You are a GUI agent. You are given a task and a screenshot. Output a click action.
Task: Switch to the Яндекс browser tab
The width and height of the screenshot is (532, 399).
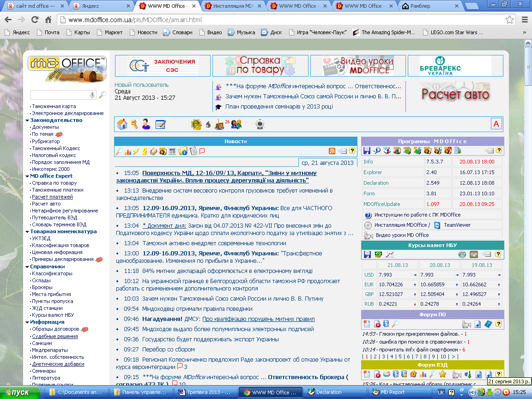click(101, 6)
